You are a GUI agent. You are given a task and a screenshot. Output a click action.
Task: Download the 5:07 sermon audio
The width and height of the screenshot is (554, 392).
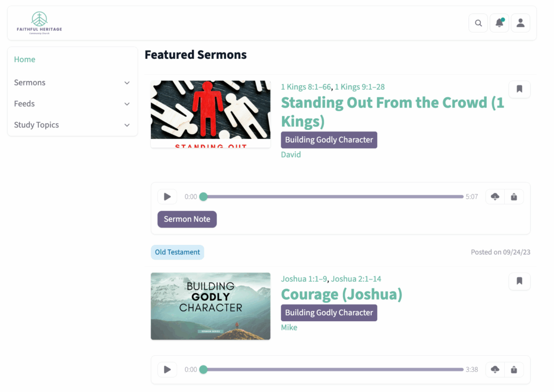point(495,197)
